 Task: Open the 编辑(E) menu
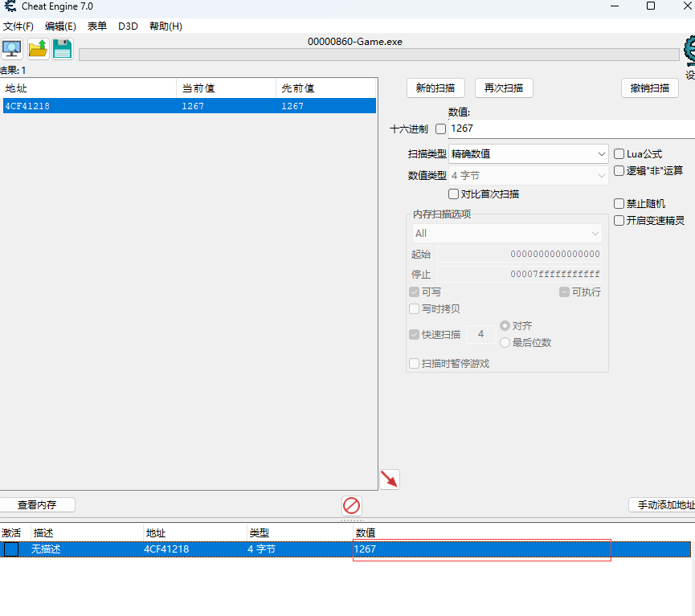tap(60, 27)
